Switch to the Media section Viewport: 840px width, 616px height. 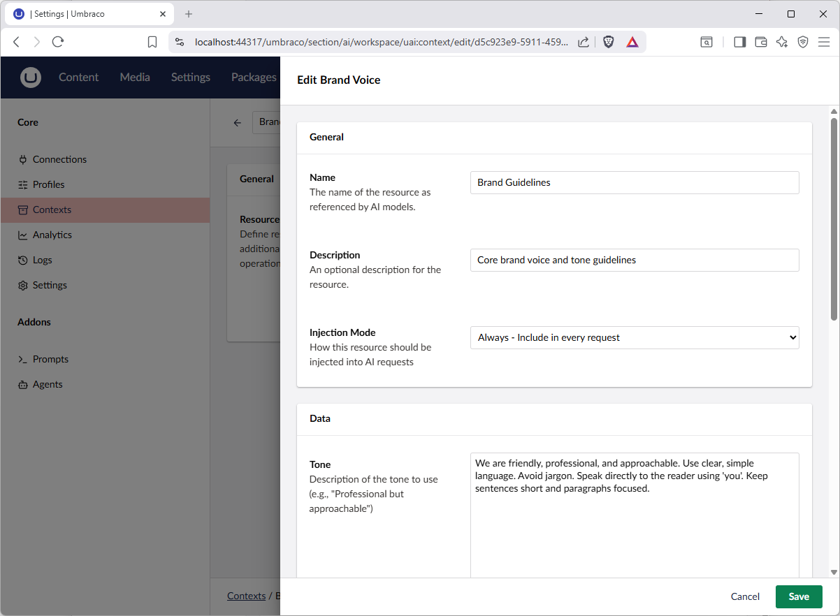point(134,78)
